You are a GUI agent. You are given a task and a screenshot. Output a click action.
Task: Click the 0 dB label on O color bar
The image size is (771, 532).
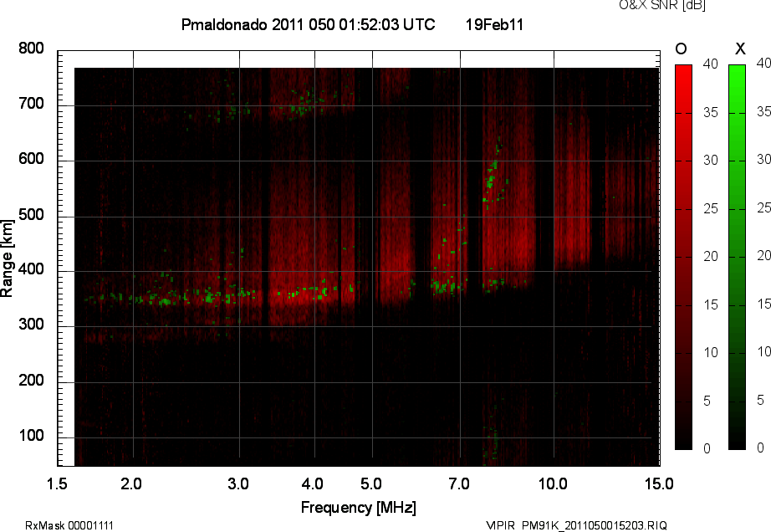click(x=707, y=448)
